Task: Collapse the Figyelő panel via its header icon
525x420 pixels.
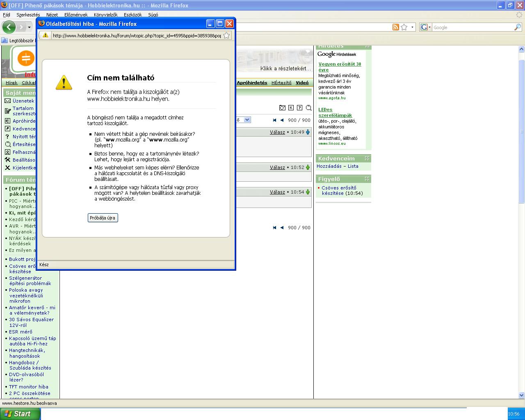Action: click(x=367, y=179)
